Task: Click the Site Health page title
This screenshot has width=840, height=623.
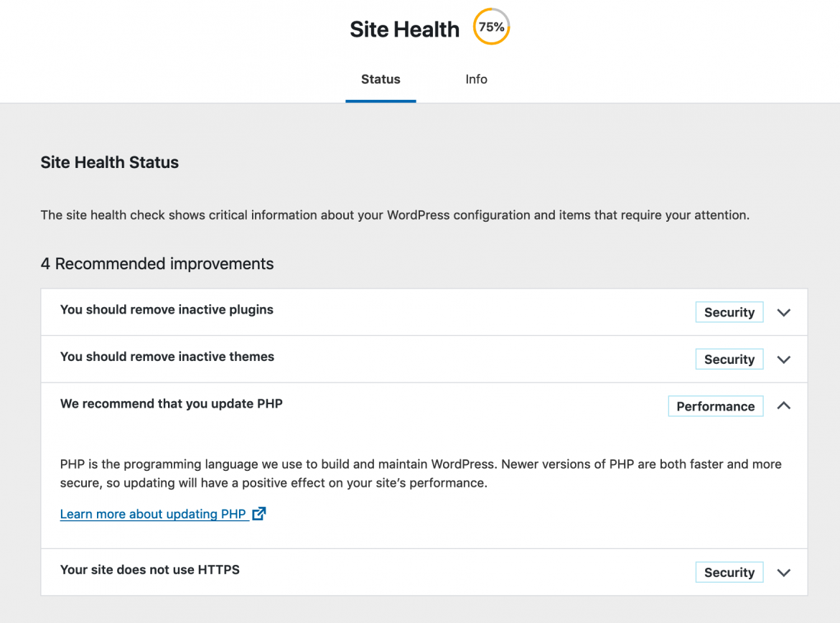Action: click(404, 29)
